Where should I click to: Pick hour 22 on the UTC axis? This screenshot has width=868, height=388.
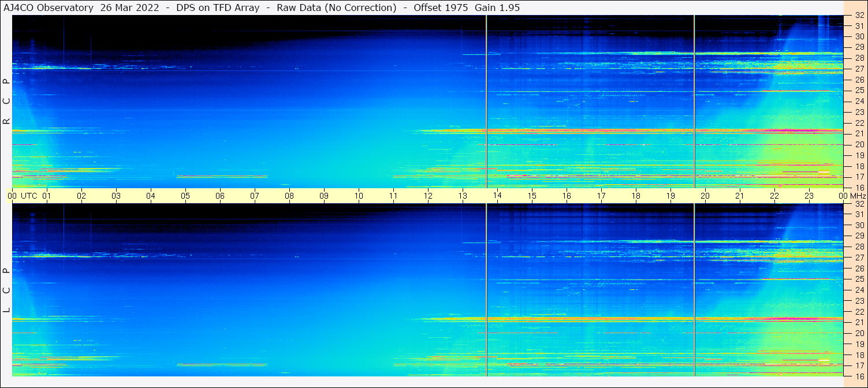tap(774, 196)
